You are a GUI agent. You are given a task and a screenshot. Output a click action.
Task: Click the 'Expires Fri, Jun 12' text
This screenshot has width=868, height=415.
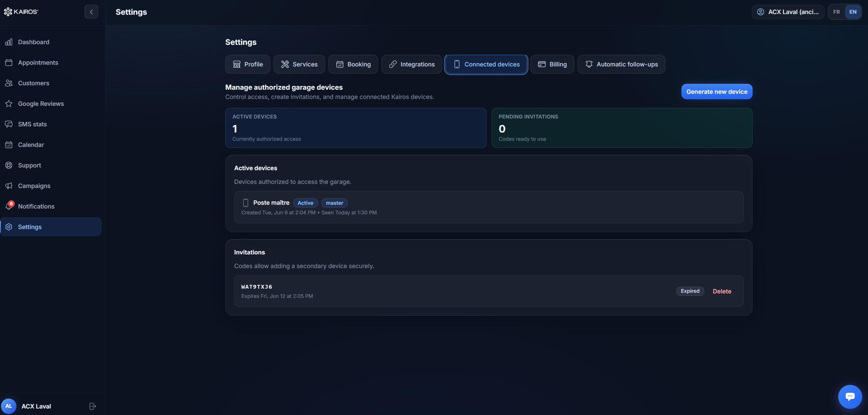click(x=277, y=296)
